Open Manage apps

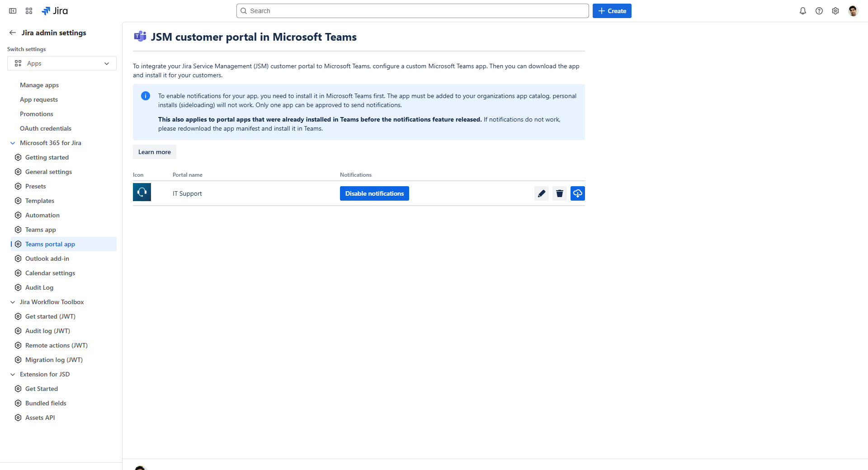pyautogui.click(x=39, y=85)
